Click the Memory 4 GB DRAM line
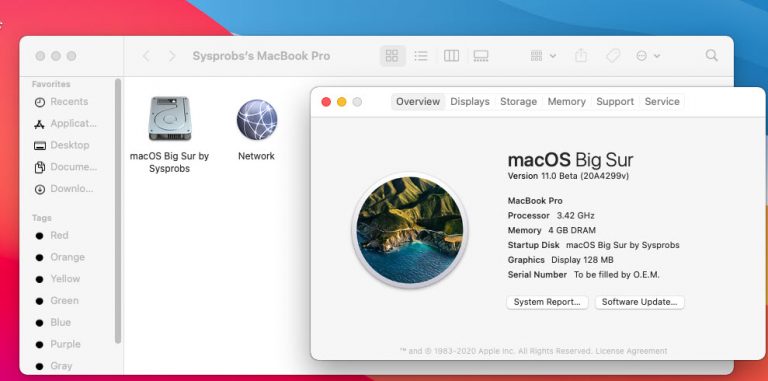Screen dimensions: 768x381 [x=552, y=231]
